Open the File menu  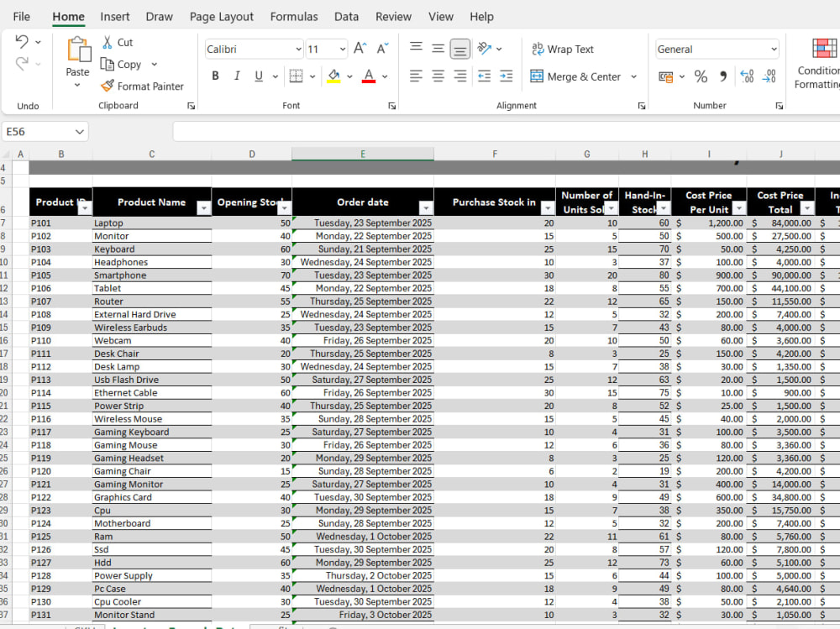click(x=22, y=17)
